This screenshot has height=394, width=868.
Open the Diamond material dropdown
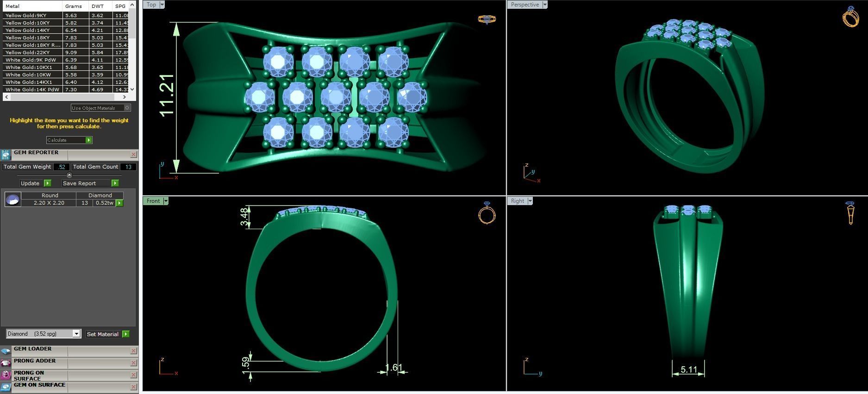(x=76, y=334)
